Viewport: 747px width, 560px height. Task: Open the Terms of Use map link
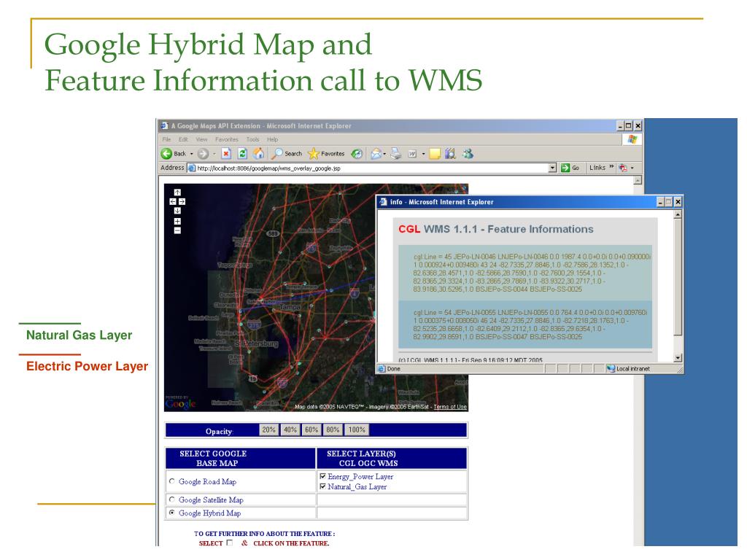point(450,407)
